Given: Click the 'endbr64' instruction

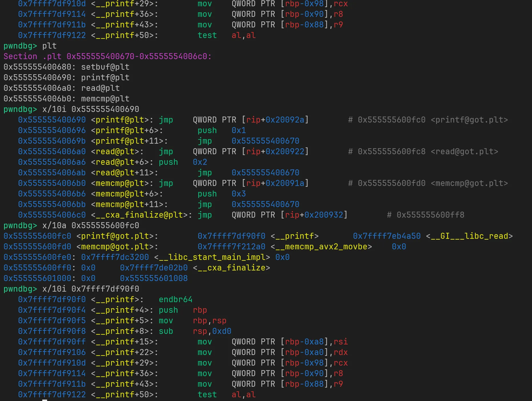Looking at the screenshot, I should pyautogui.click(x=176, y=300).
